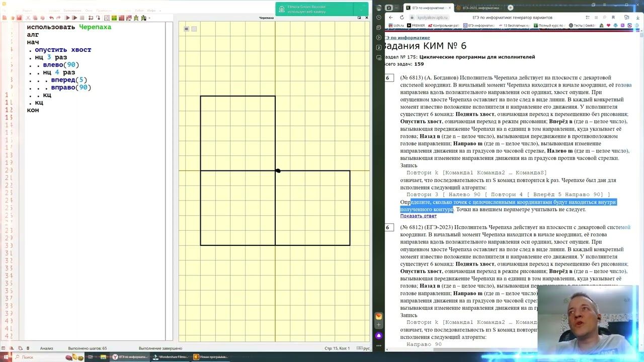The width and height of the screenshot is (644, 362).
Task: Open Uchi.ru bookmark
Action: pos(396,25)
